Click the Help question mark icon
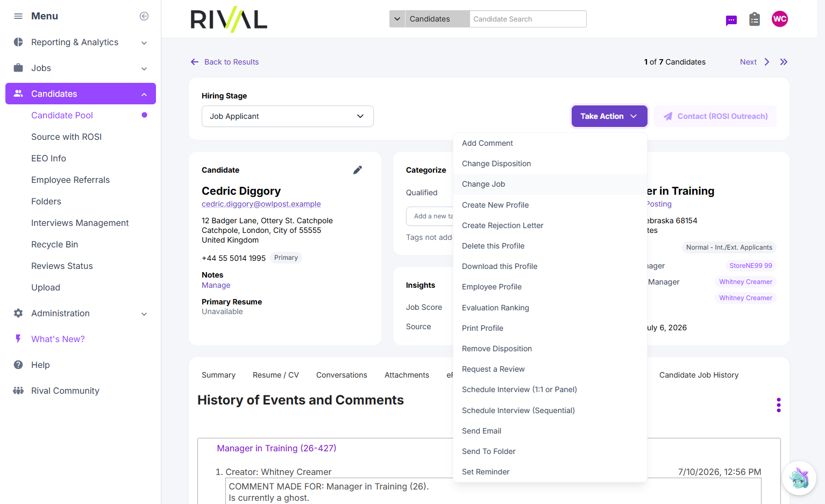This screenshot has width=825, height=504. point(18,365)
